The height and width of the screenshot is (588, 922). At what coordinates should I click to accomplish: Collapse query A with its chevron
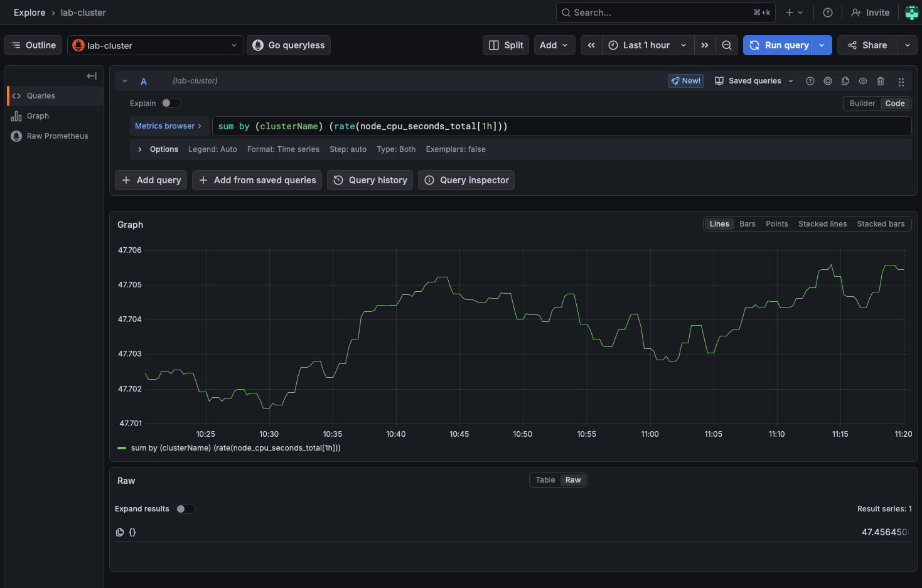(125, 81)
